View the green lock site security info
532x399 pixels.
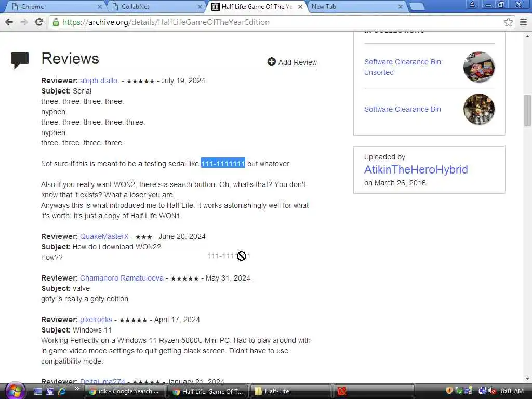click(56, 22)
